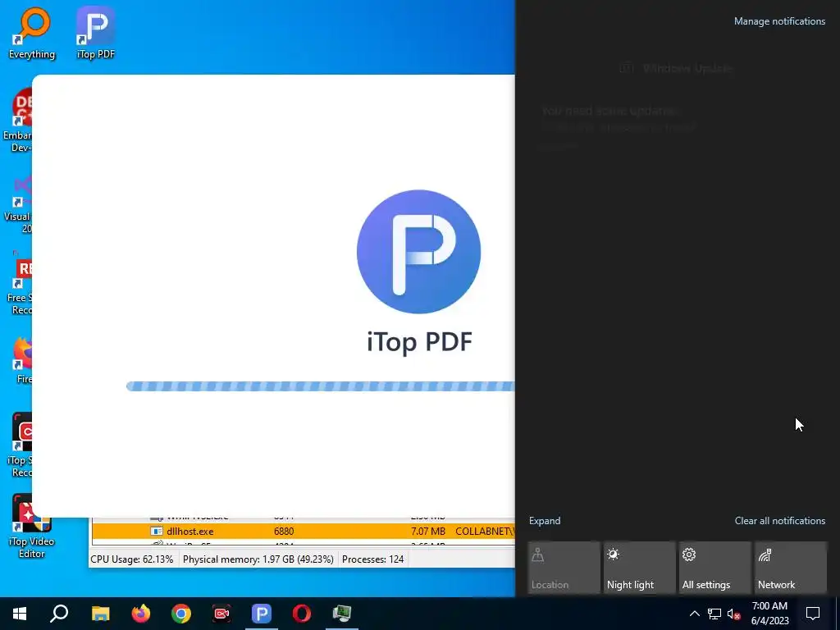Show hidden system tray icons

(694, 614)
